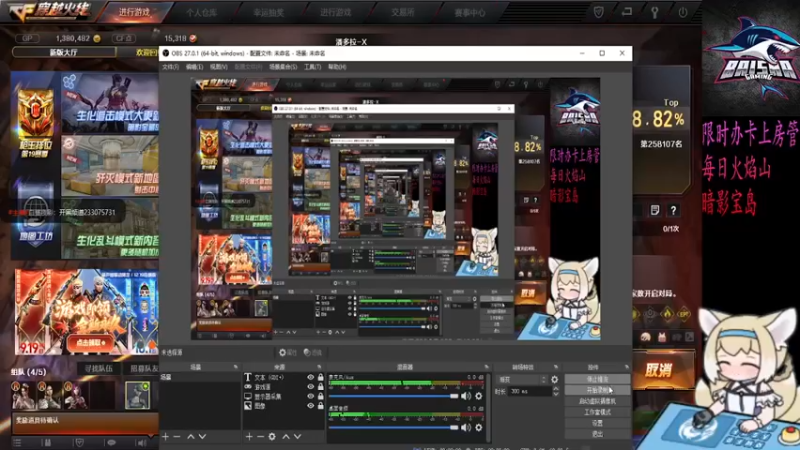Click the gold GP coin icon

(97, 38)
